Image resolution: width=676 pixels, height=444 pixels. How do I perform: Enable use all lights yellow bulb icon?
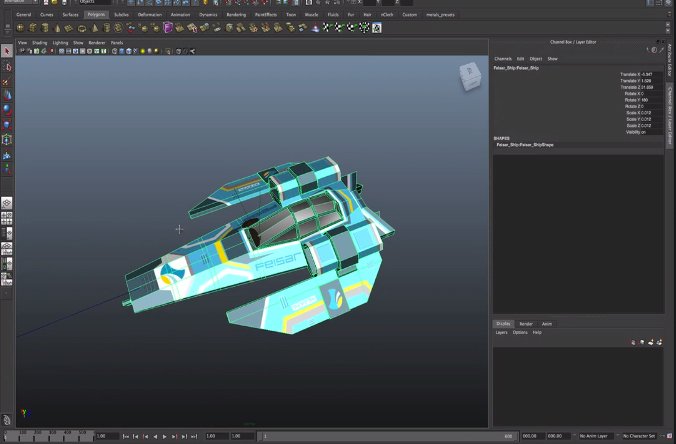coord(143,51)
